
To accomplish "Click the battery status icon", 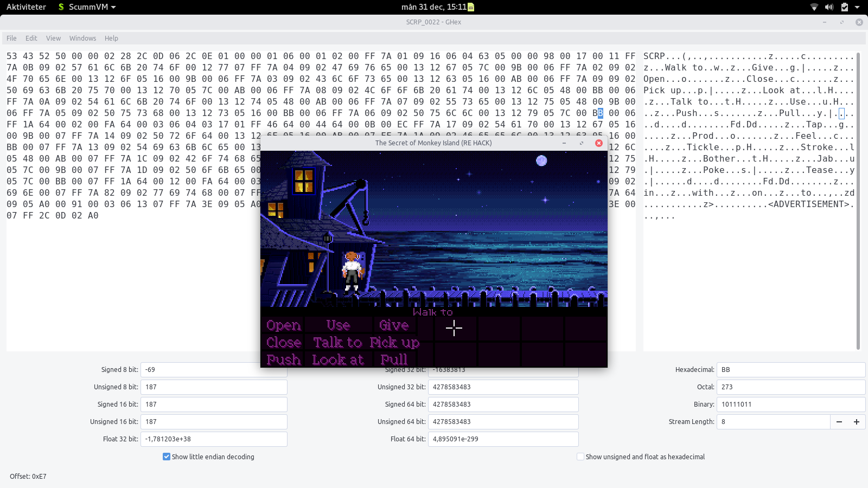I will (x=844, y=7).
